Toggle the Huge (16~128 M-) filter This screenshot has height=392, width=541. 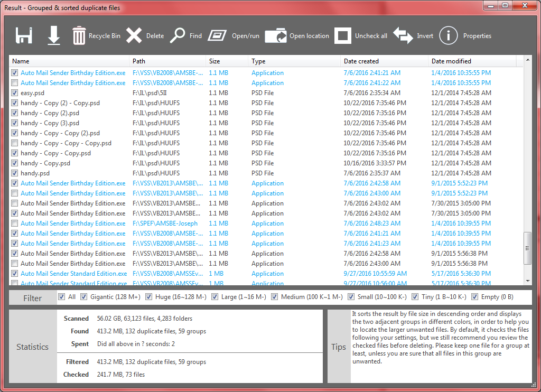pos(148,297)
